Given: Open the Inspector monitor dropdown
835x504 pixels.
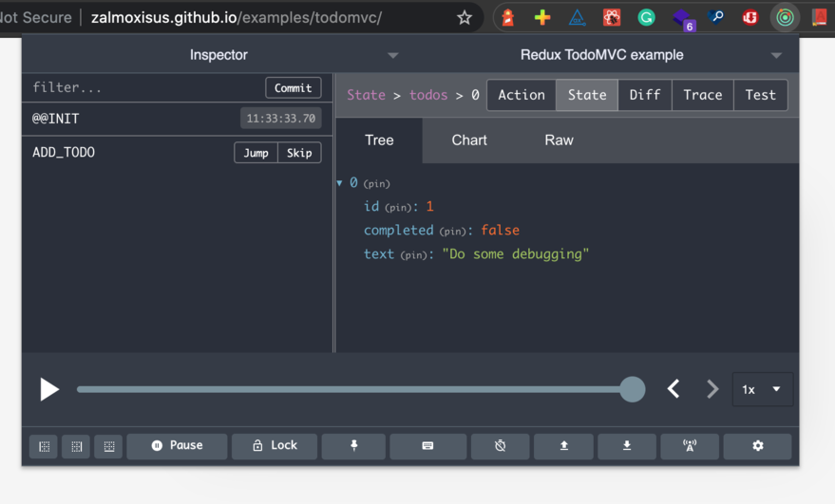Looking at the screenshot, I should (218, 55).
